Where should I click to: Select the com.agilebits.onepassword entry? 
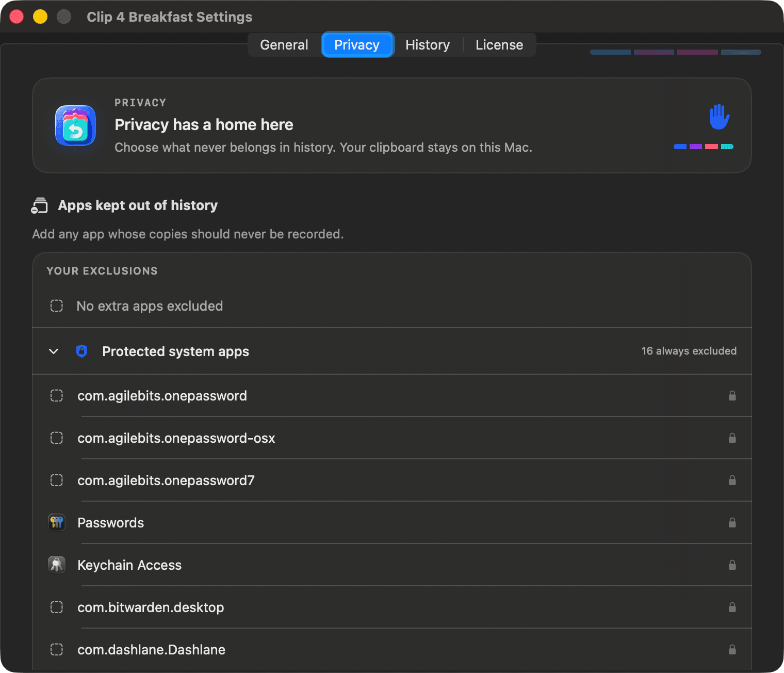(x=392, y=396)
